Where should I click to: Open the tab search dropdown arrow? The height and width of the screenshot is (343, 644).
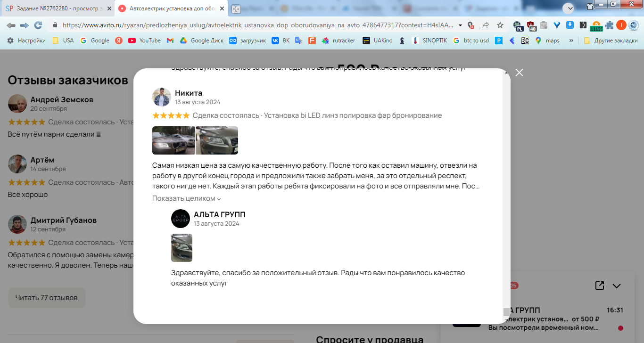click(x=568, y=8)
